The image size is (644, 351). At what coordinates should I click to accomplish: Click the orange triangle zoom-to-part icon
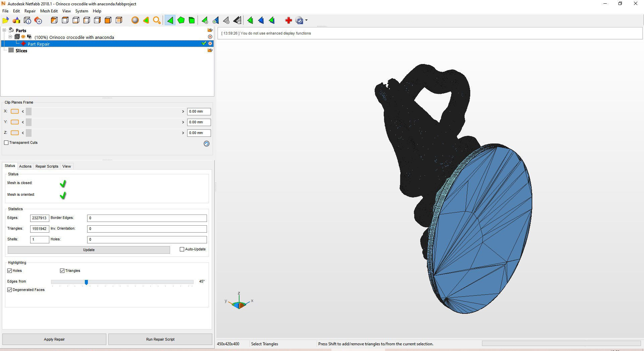pyautogui.click(x=146, y=20)
